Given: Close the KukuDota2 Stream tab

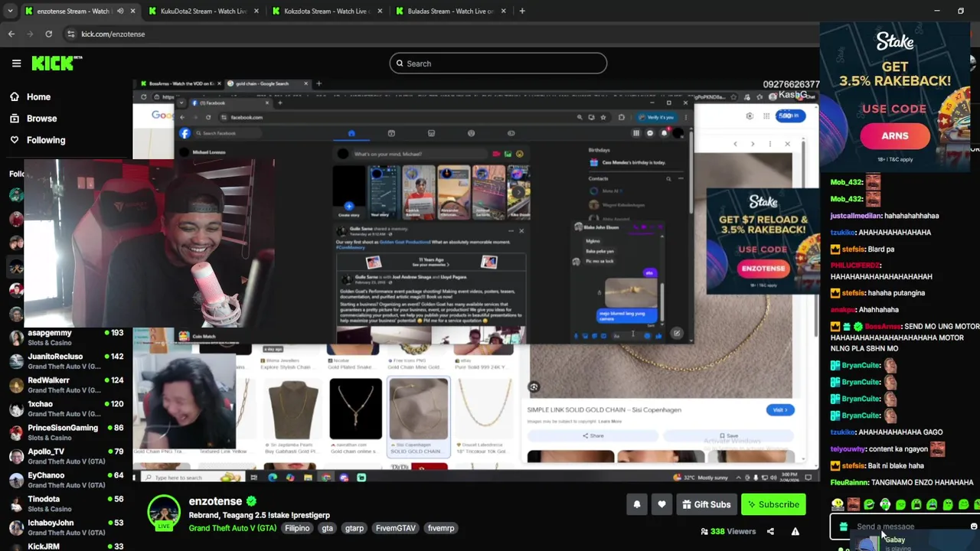Looking at the screenshot, I should pyautogui.click(x=256, y=11).
